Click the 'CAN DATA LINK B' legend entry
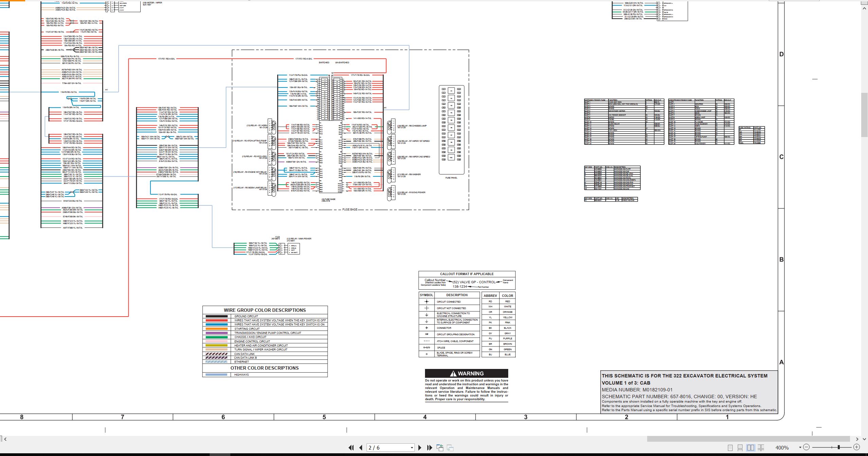Image resolution: width=868 pixels, height=456 pixels. coord(245,358)
